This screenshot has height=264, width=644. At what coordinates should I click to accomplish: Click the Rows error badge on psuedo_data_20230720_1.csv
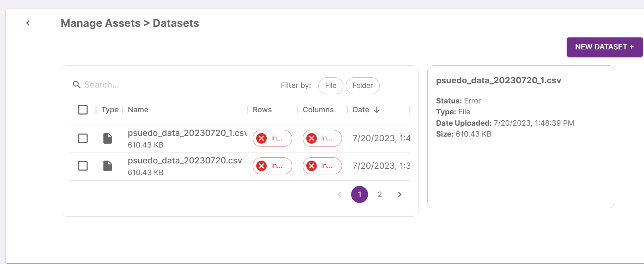272,138
